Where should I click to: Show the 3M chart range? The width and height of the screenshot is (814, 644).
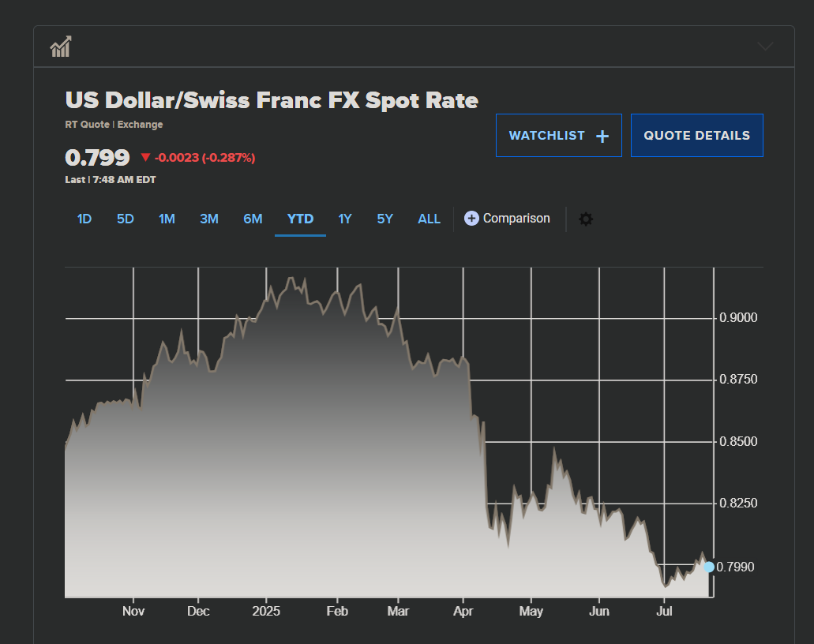tap(209, 219)
